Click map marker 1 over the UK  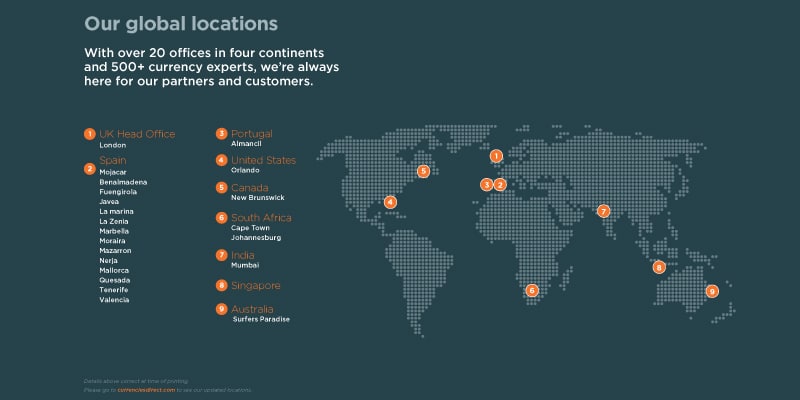coord(496,156)
